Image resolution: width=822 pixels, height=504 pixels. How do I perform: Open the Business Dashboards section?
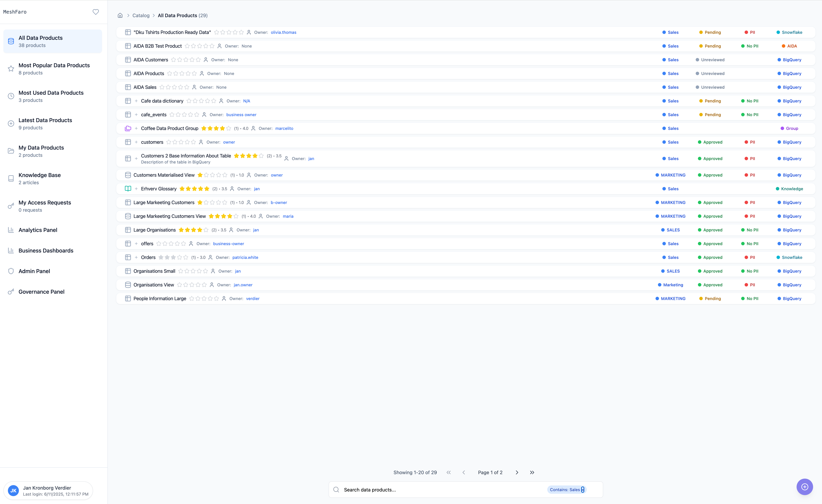point(46,250)
